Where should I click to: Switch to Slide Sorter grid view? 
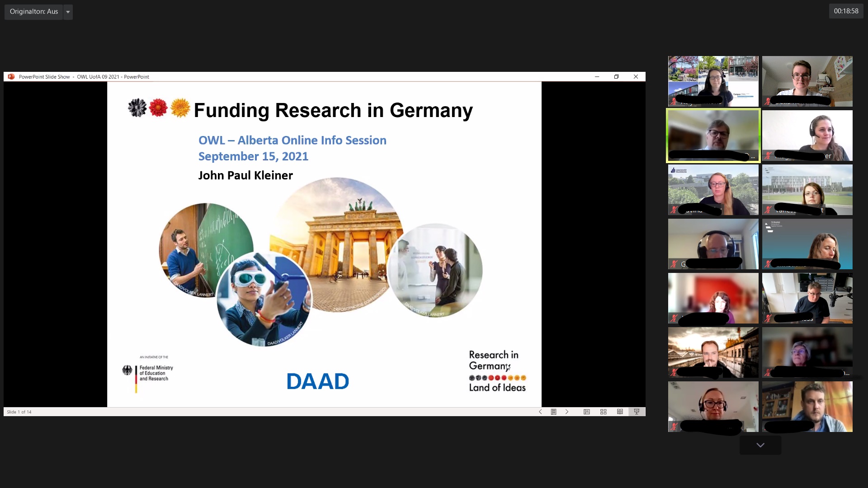[604, 412]
